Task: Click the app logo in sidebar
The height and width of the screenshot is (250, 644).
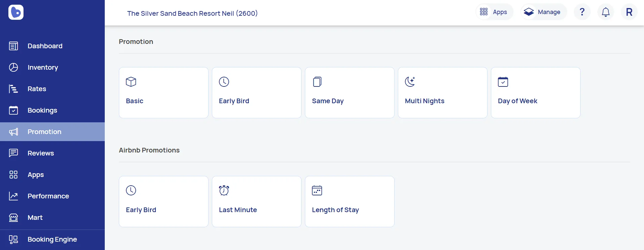Action: pos(16,12)
